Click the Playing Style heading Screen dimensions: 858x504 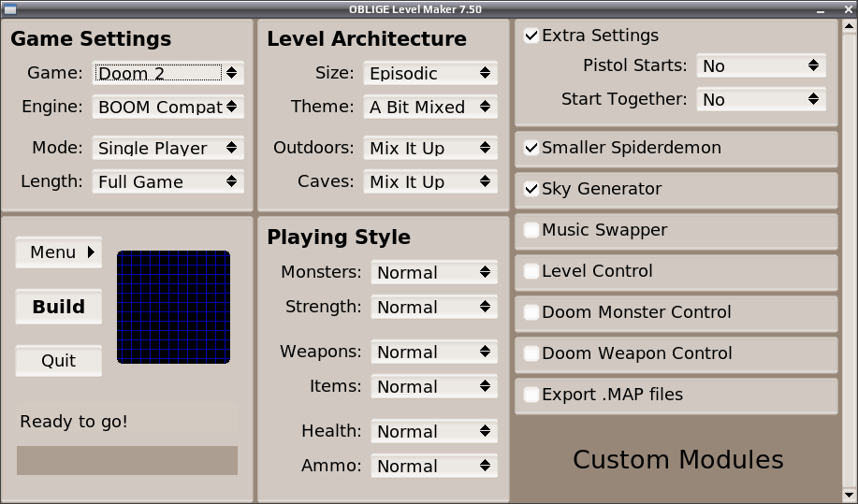coord(339,238)
